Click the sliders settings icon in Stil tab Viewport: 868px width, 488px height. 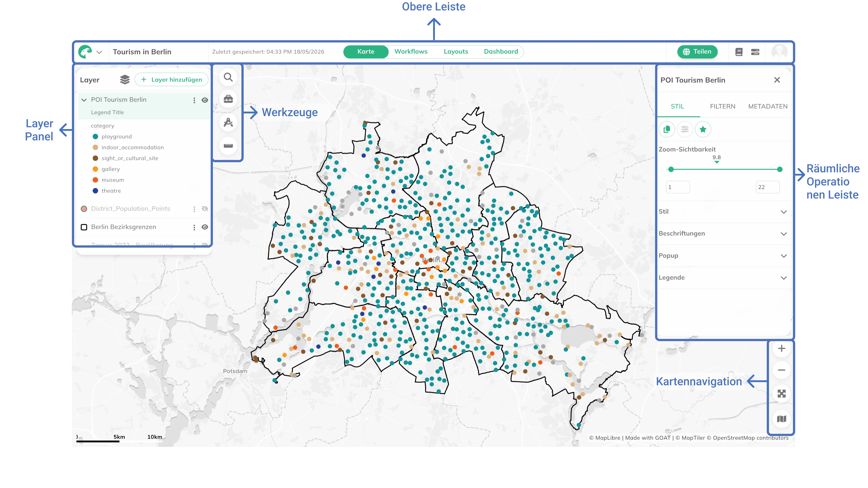(x=685, y=129)
